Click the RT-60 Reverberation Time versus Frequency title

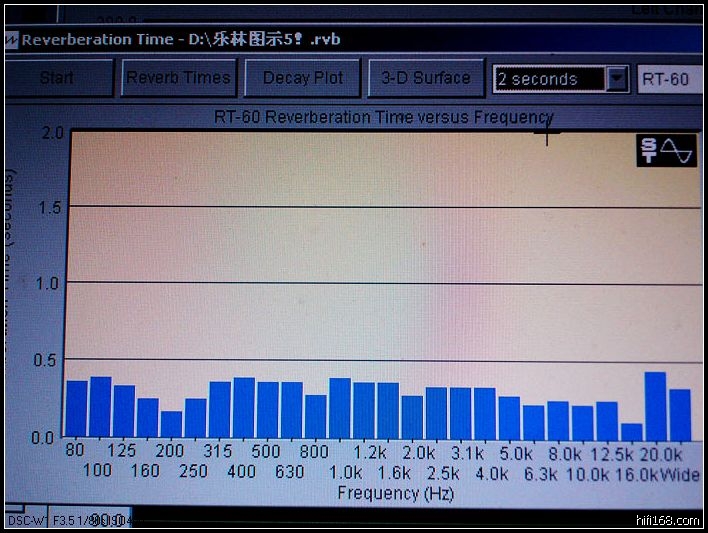click(383, 117)
